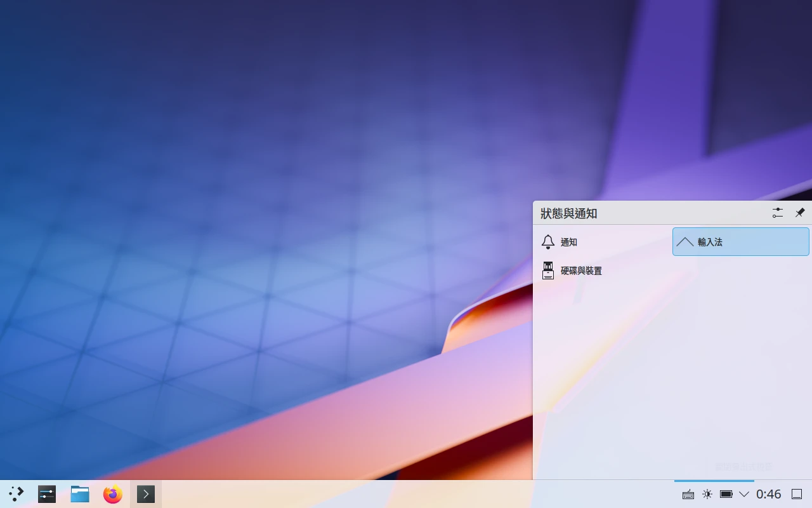
Task: Toggle show desktop in the panel corner
Action: click(x=797, y=495)
